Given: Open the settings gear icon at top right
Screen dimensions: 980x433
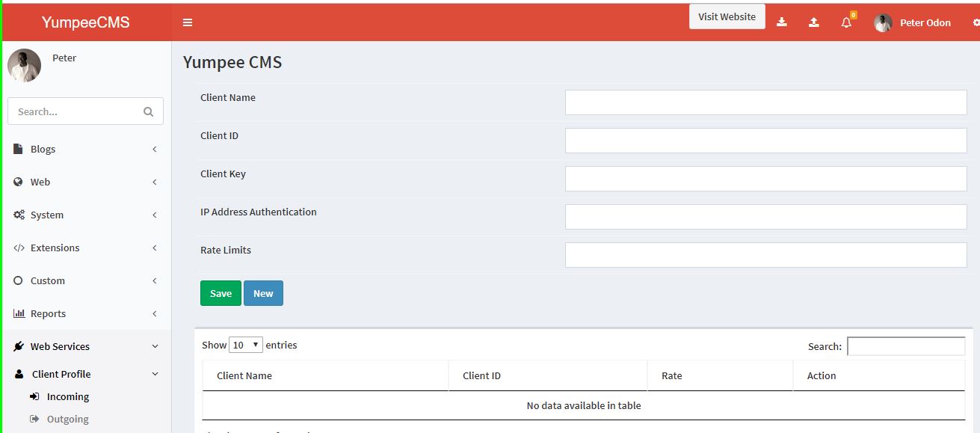Looking at the screenshot, I should pos(976,23).
